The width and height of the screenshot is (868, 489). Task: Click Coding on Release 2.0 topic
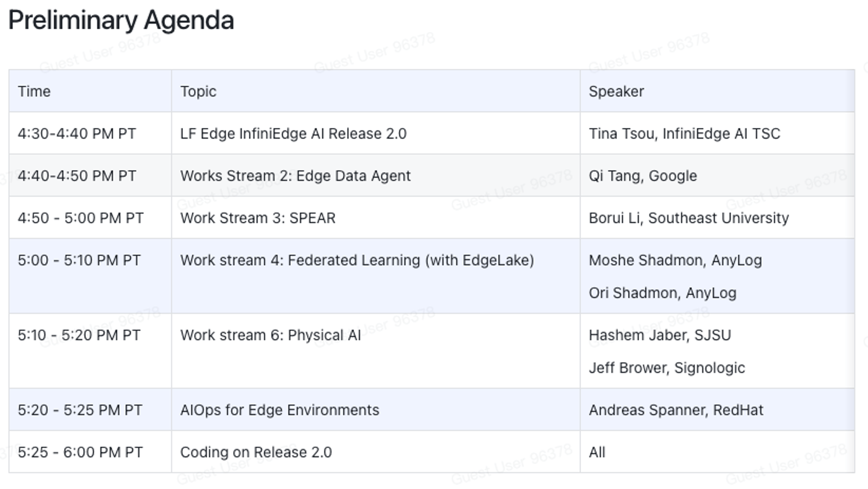[256, 453]
